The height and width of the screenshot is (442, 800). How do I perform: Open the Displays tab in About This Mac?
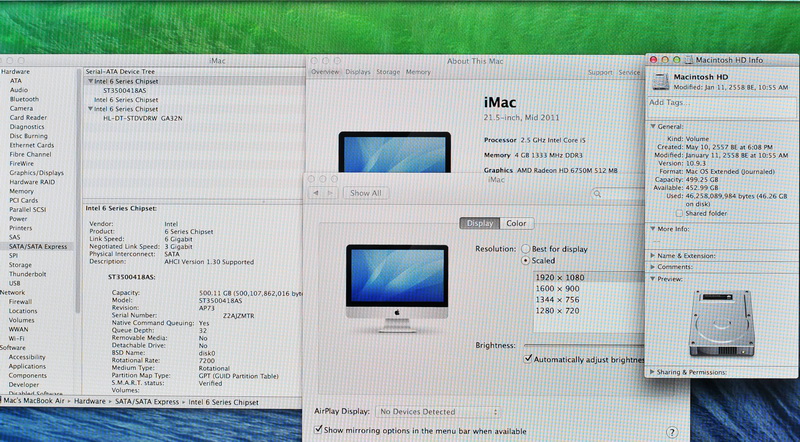[358, 72]
